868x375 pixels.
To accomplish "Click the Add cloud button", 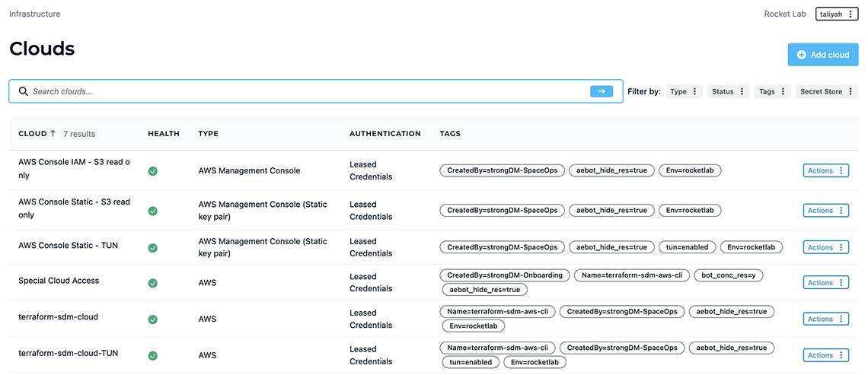I will click(x=822, y=55).
